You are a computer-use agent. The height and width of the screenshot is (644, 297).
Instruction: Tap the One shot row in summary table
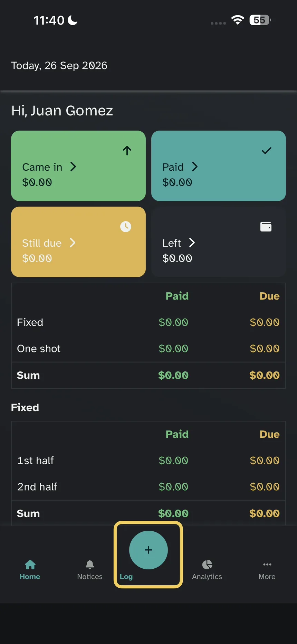[x=148, y=349]
